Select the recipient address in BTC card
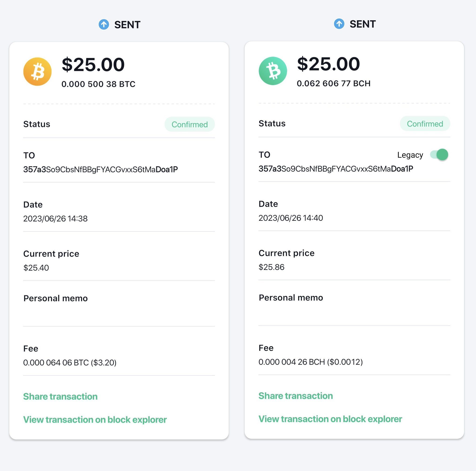This screenshot has height=471, width=476. tap(100, 169)
